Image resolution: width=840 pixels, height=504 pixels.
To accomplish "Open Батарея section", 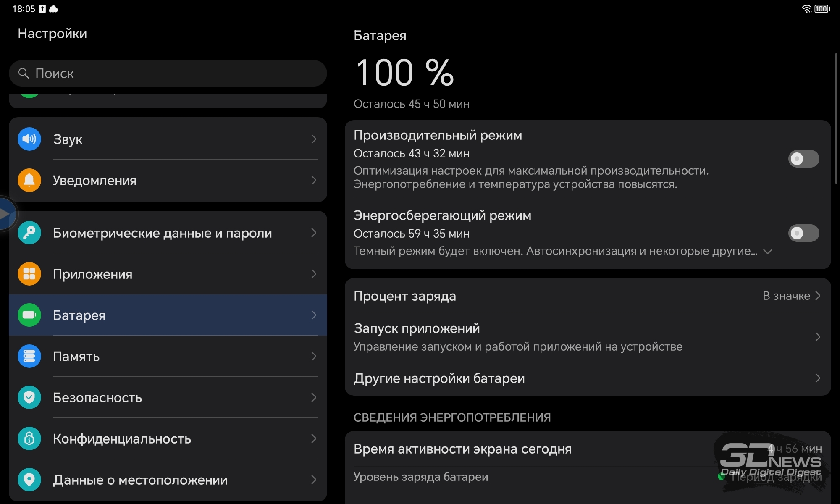I will tap(168, 315).
